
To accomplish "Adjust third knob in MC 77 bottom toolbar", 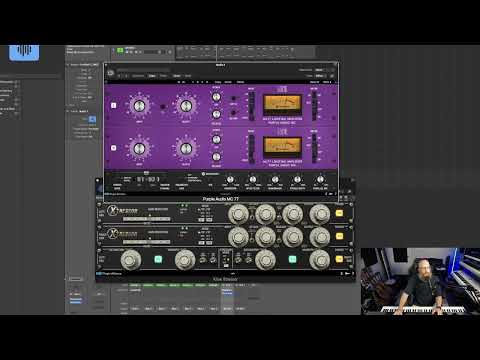I will (275, 180).
